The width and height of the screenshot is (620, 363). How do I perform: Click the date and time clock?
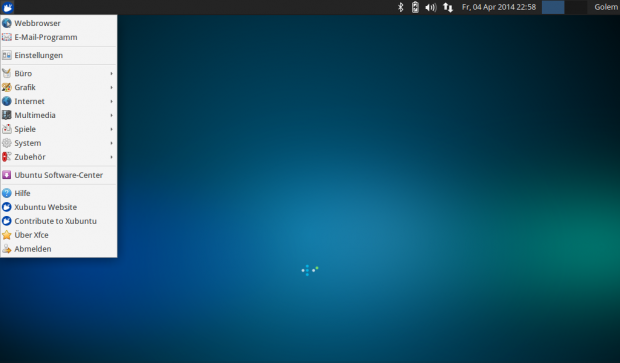point(499,7)
